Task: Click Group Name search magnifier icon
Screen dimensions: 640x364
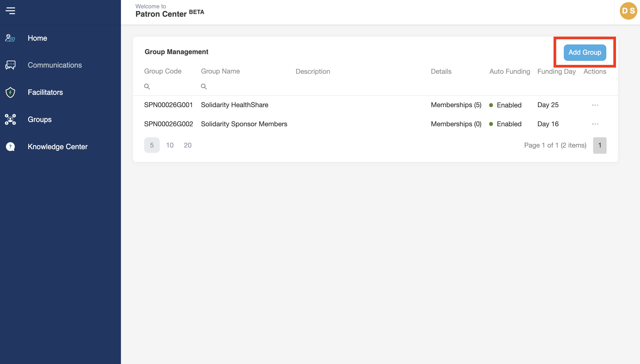Action: [204, 86]
